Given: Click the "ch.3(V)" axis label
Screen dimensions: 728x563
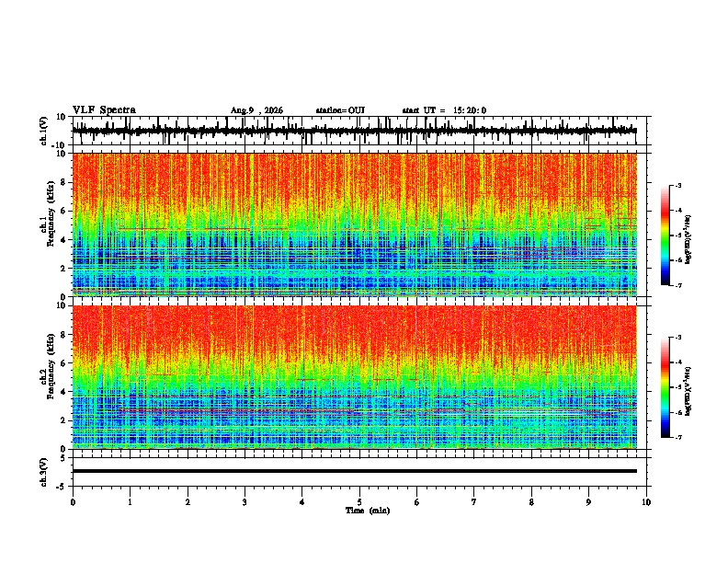Looking at the screenshot, I should [x=44, y=472].
